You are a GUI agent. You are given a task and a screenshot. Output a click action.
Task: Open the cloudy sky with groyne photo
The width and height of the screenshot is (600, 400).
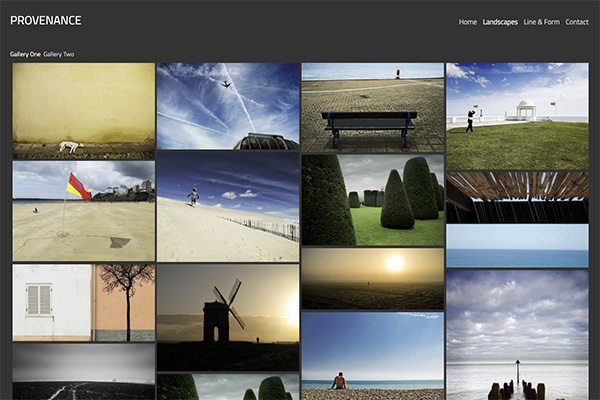pos(517,335)
